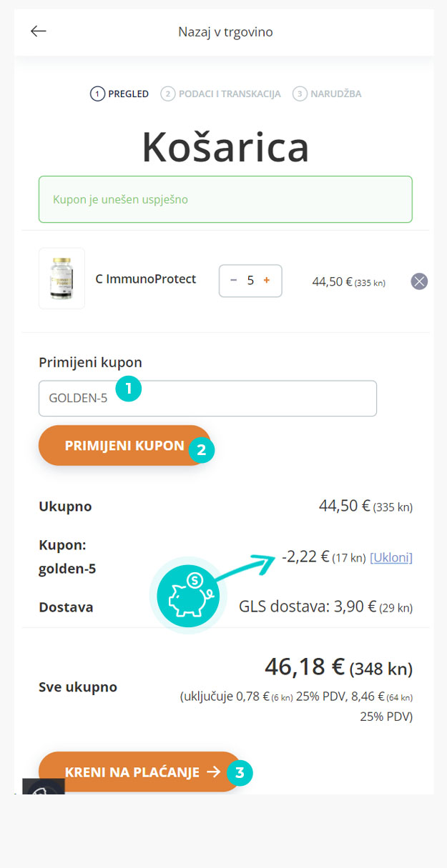The image size is (447, 868).
Task: Decrease quantity with the minus button
Action: click(233, 281)
